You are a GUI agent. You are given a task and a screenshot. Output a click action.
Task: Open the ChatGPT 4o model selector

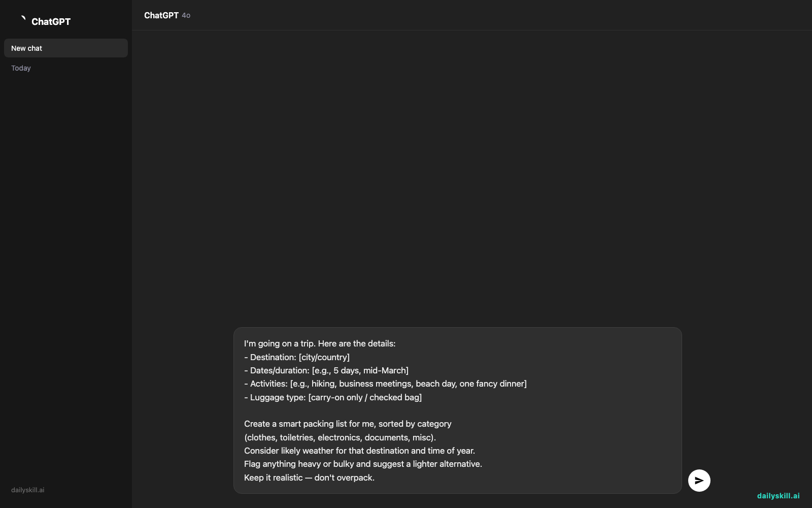[x=167, y=15]
